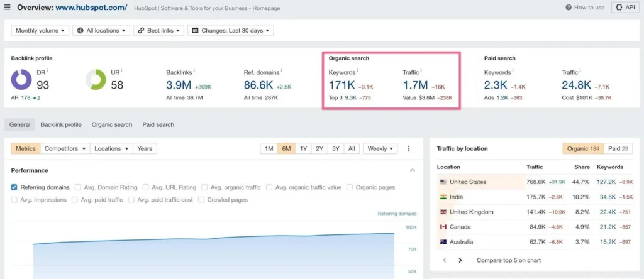Click the DR info icon
644x279 pixels.
[x=48, y=70]
